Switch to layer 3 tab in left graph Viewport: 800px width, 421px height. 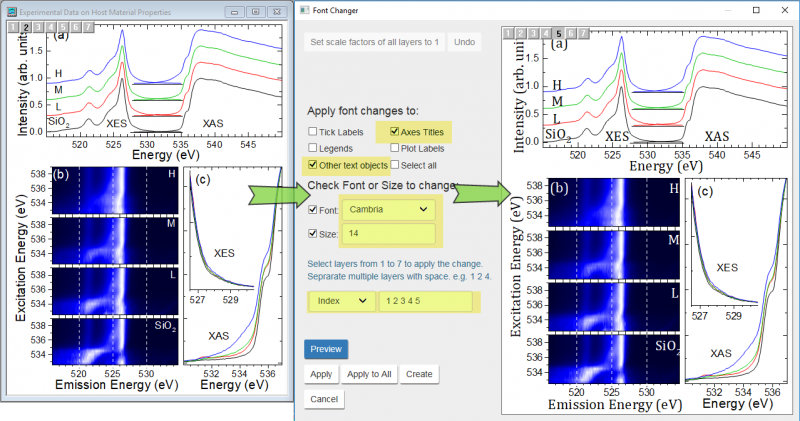tap(39, 28)
